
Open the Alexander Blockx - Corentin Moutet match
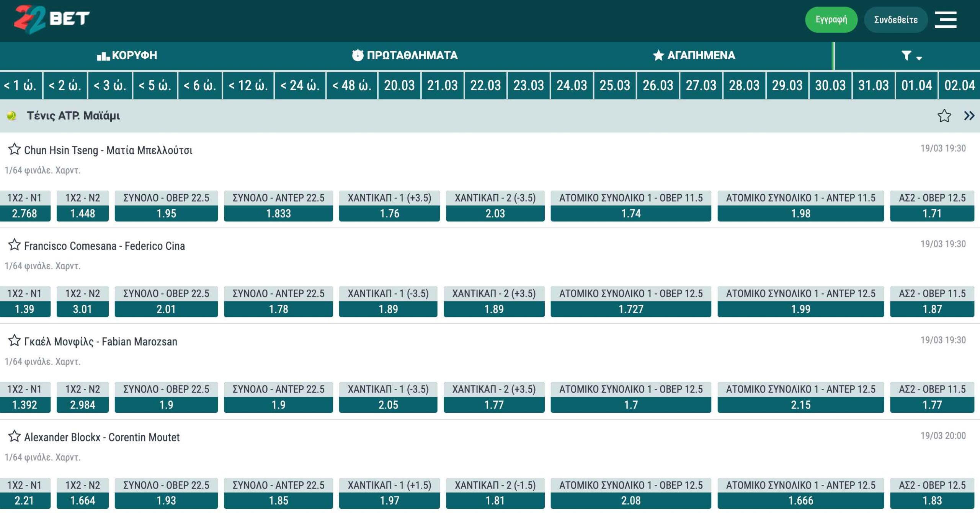[x=102, y=437]
